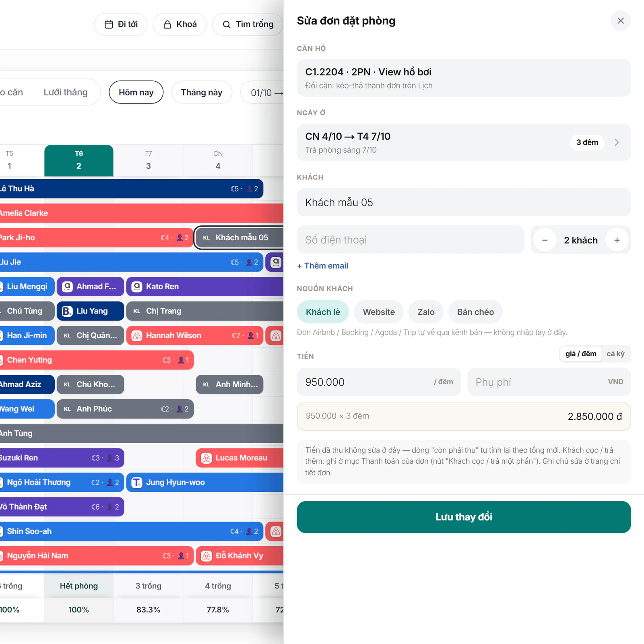
Task: Click the KL badge on Anh Minh... booking
Action: tap(206, 385)
